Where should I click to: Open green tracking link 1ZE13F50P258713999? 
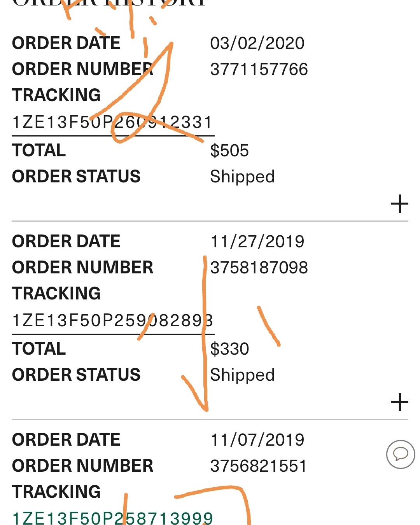pos(113,518)
